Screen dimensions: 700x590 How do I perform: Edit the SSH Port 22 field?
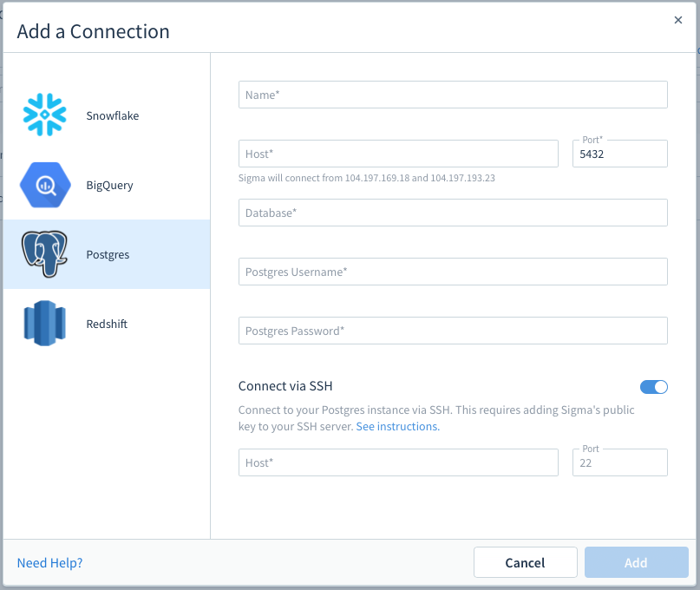619,462
